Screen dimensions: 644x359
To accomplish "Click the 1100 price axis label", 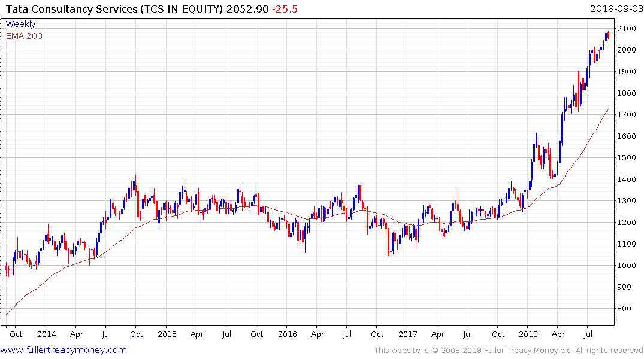I will point(627,244).
